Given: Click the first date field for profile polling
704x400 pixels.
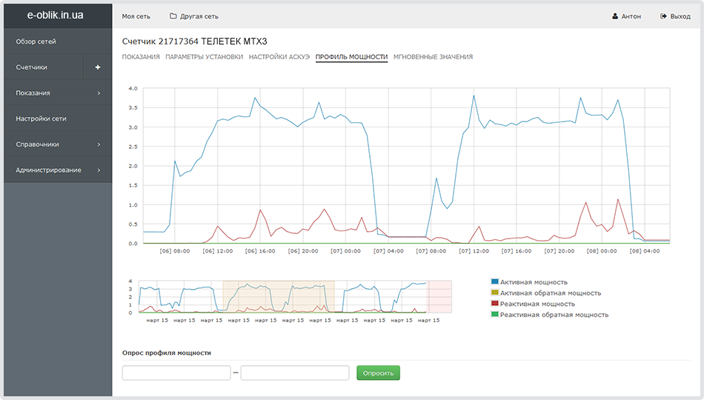Looking at the screenshot, I should [x=176, y=373].
